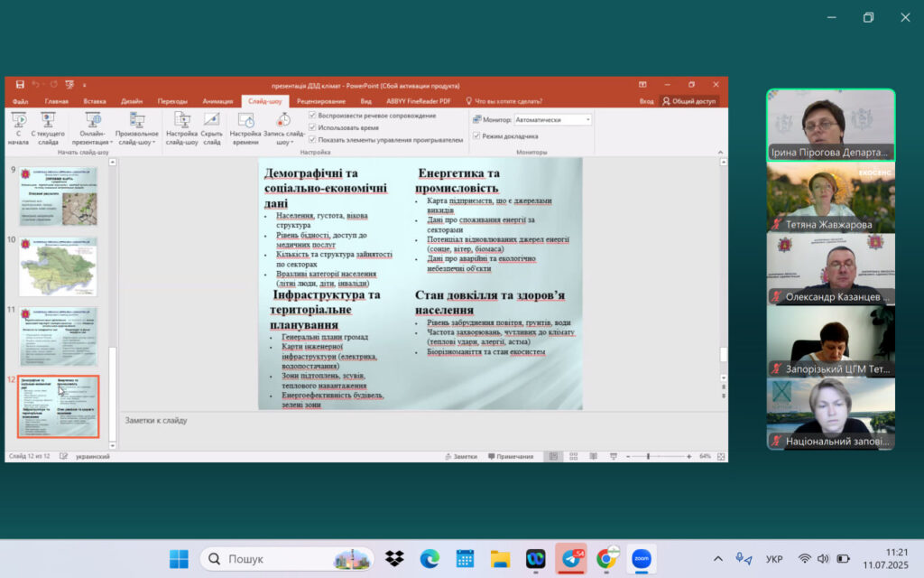Start slideshow from the current slide

[49, 127]
